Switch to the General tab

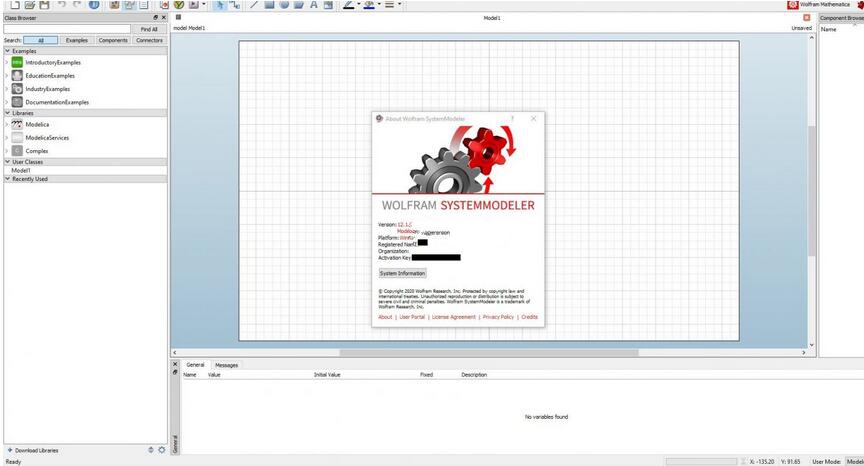pyautogui.click(x=195, y=365)
